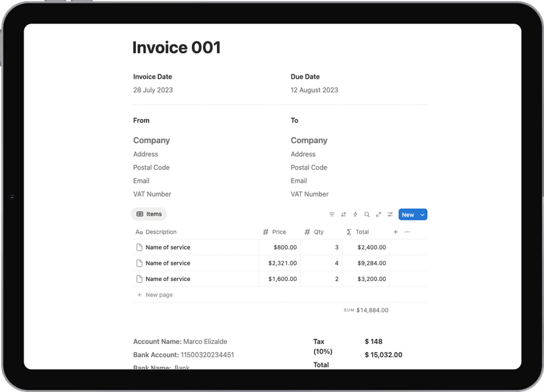Add a new property using the plus icon

click(395, 232)
